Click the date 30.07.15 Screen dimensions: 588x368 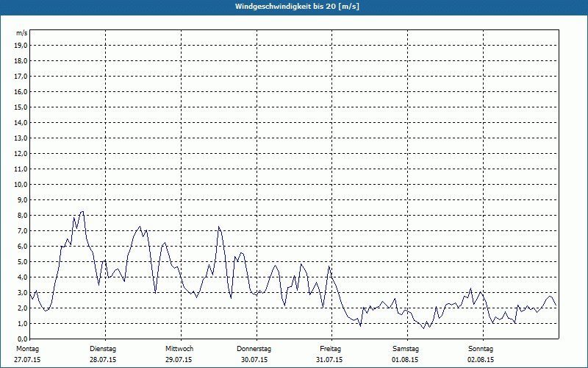point(254,360)
